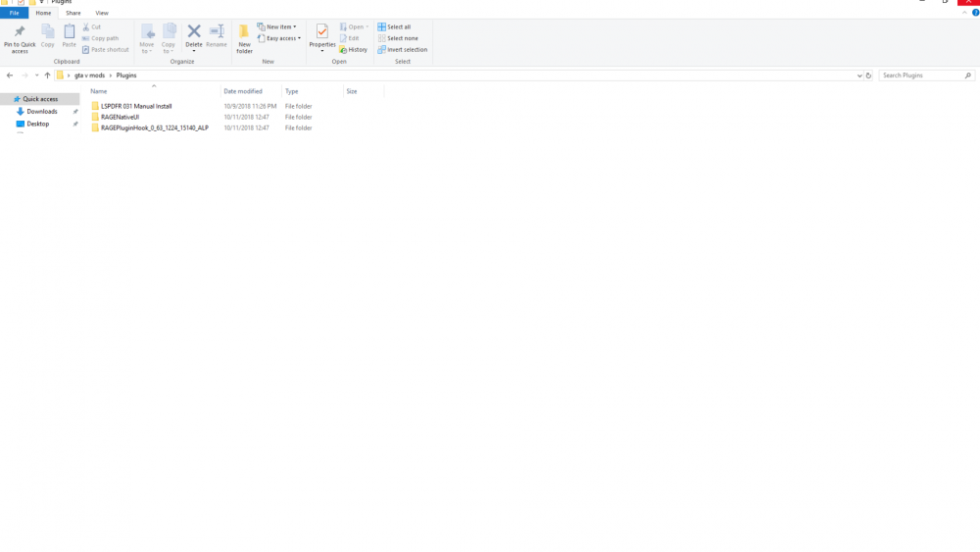980x552 pixels.
Task: Switch to the Home tab
Action: coord(43,13)
